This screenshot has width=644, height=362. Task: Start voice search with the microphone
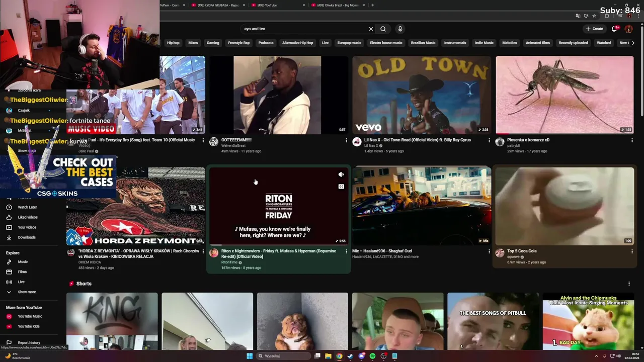[x=400, y=29]
